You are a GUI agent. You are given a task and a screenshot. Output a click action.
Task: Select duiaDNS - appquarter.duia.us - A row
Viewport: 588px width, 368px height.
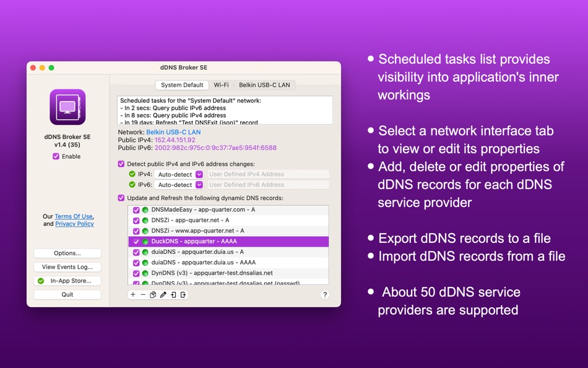[x=228, y=252]
